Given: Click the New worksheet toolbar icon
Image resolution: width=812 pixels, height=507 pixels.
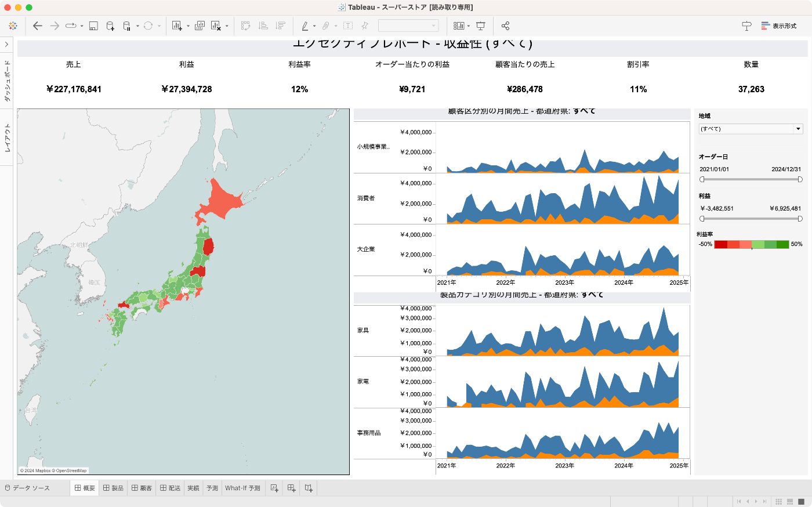Looking at the screenshot, I should tap(177, 26).
